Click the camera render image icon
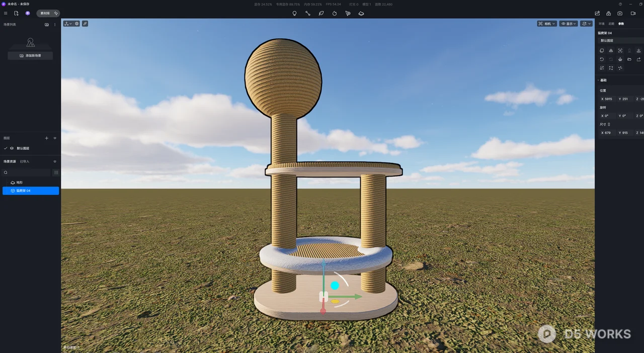644x353 pixels. (620, 14)
